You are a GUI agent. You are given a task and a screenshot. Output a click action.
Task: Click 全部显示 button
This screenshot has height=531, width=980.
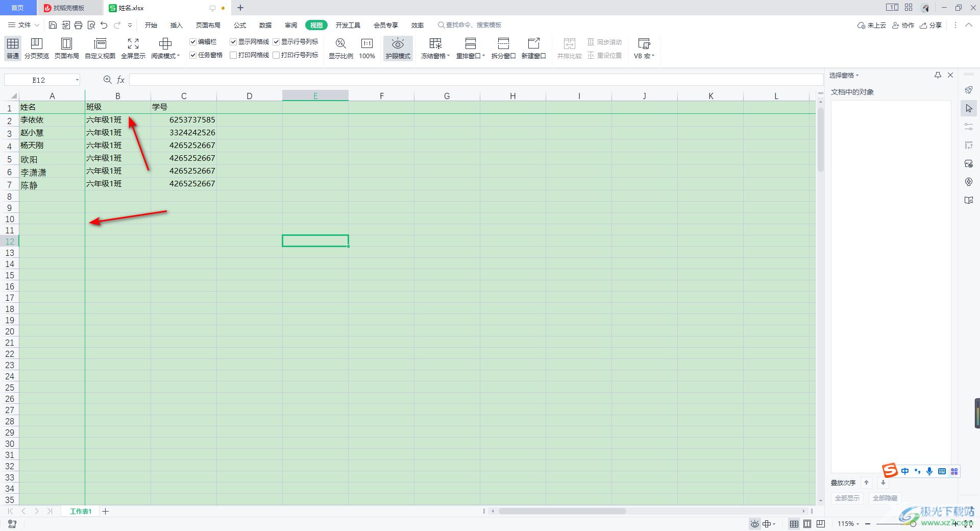[847, 498]
